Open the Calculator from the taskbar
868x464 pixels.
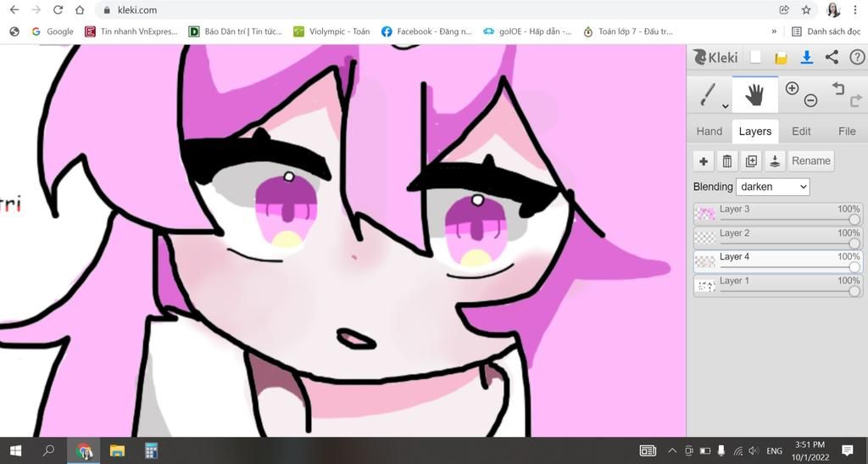tap(151, 450)
